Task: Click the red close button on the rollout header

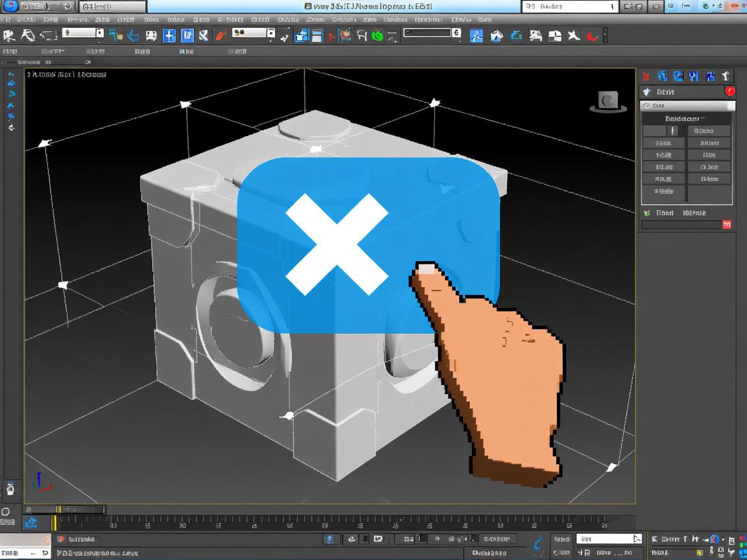Action: pyautogui.click(x=729, y=91)
